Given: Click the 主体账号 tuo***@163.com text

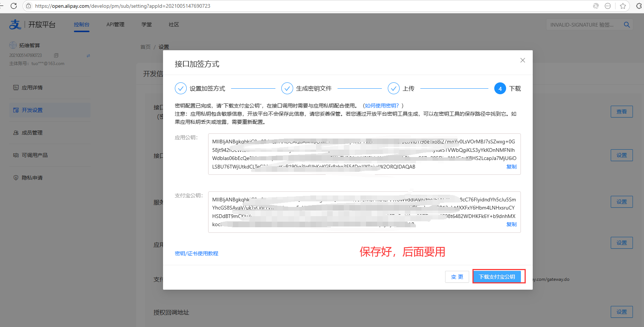Looking at the screenshot, I should click(x=37, y=64).
